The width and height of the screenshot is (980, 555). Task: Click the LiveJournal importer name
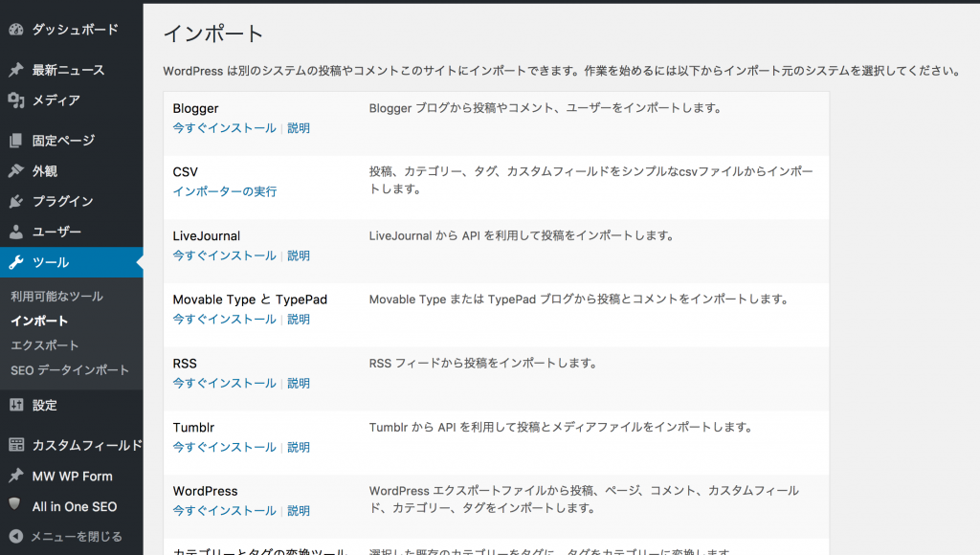tap(207, 236)
